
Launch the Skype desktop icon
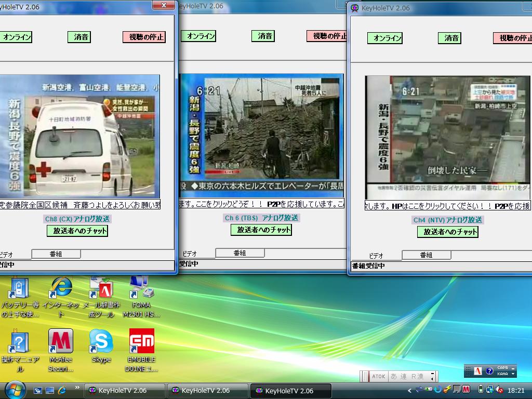101,346
